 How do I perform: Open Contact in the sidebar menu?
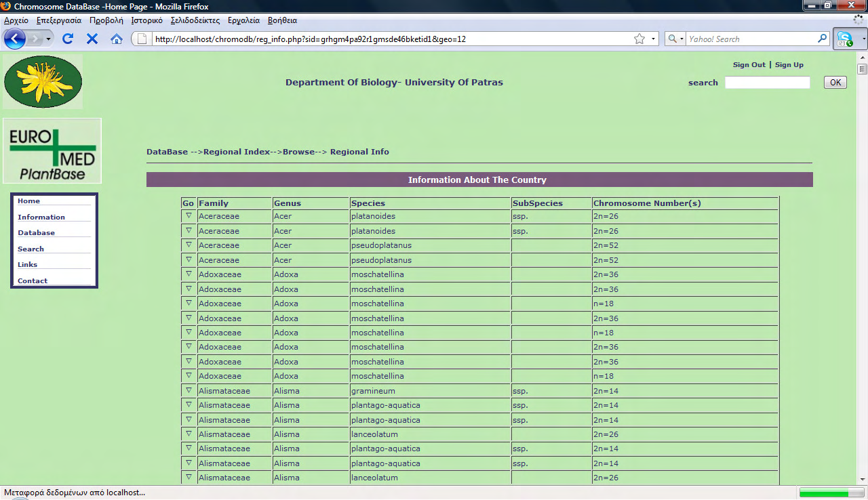33,281
